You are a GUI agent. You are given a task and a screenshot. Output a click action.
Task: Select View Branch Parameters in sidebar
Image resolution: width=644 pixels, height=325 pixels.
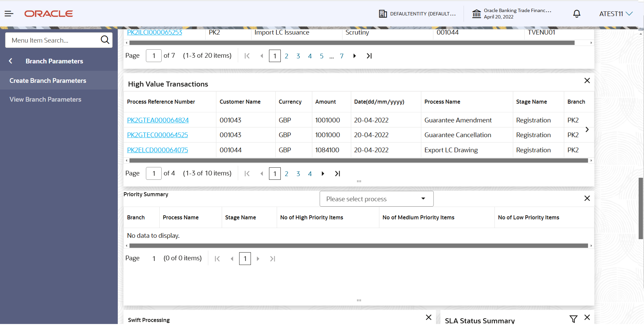click(45, 99)
